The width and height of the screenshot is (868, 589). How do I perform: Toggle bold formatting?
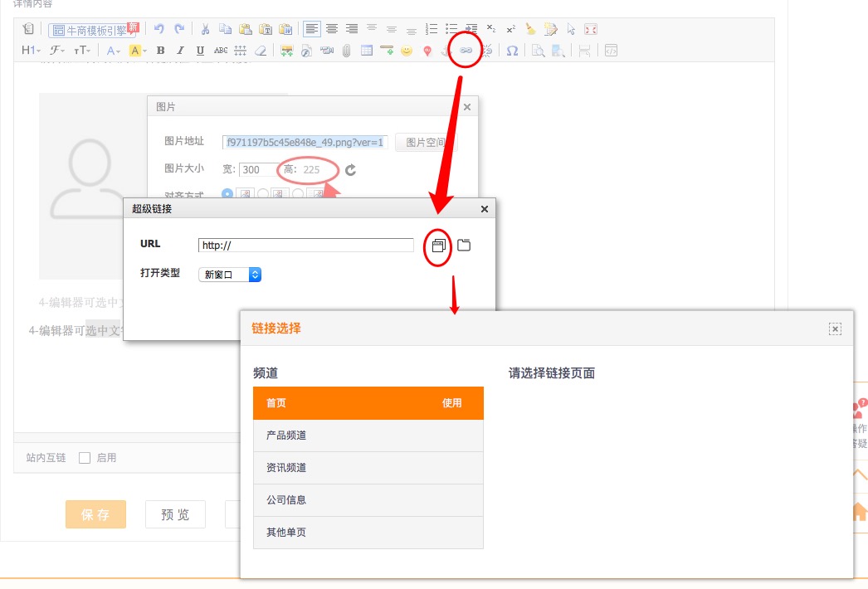[x=160, y=51]
